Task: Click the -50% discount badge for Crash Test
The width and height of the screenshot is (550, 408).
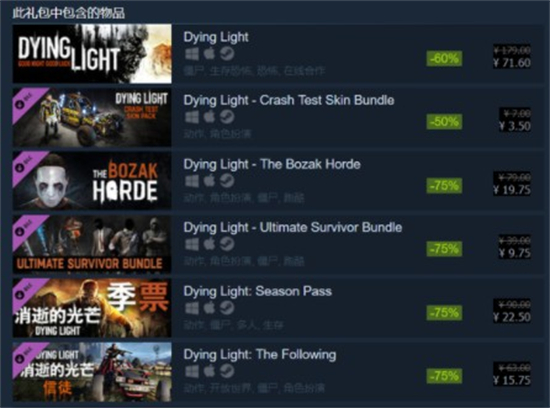Action: (444, 122)
